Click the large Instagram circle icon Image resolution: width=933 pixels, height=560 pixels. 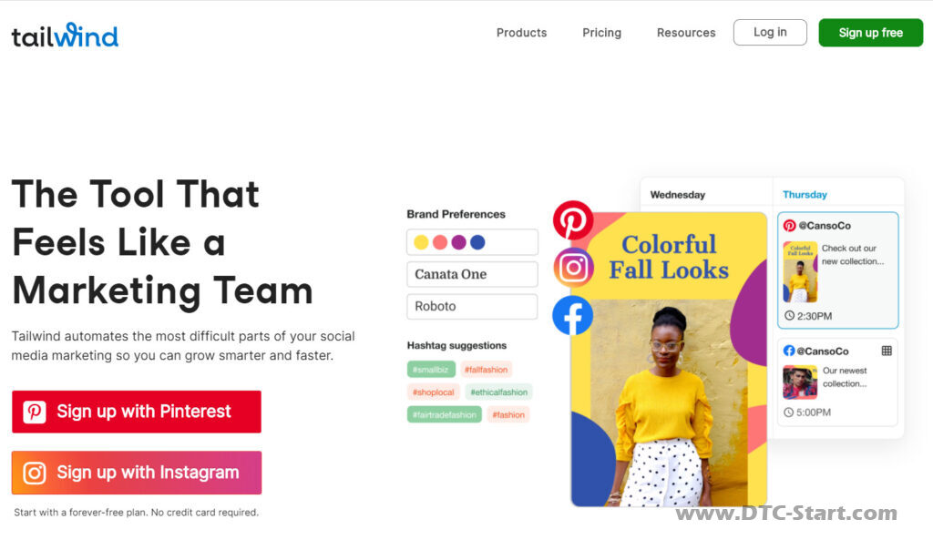pyautogui.click(x=574, y=268)
